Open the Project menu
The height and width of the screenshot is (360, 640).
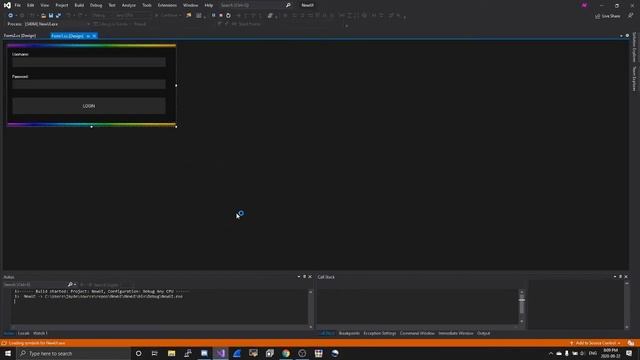[62, 5]
